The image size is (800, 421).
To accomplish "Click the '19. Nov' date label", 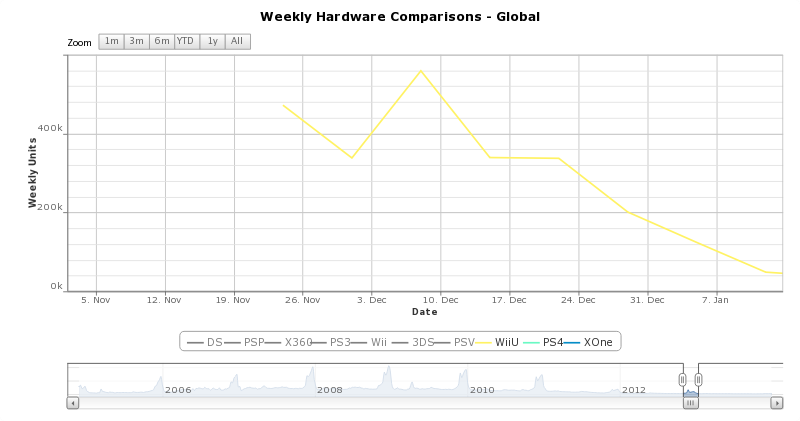I will 233,300.
